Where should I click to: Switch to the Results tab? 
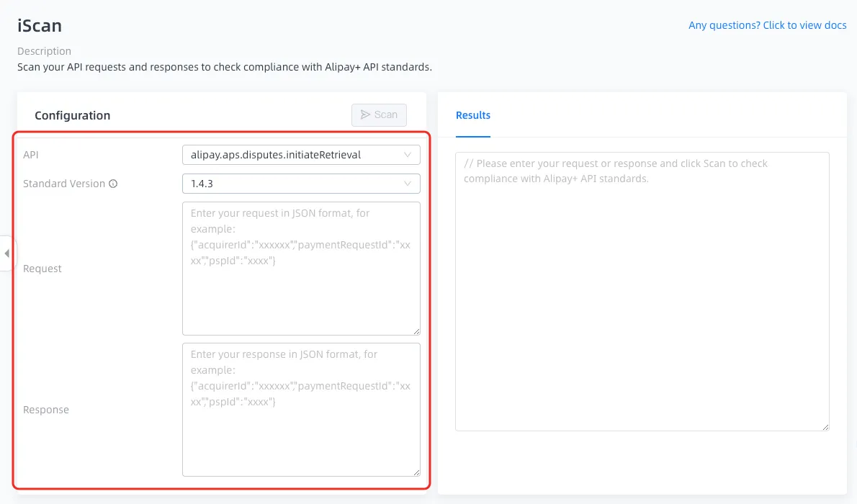pyautogui.click(x=473, y=115)
